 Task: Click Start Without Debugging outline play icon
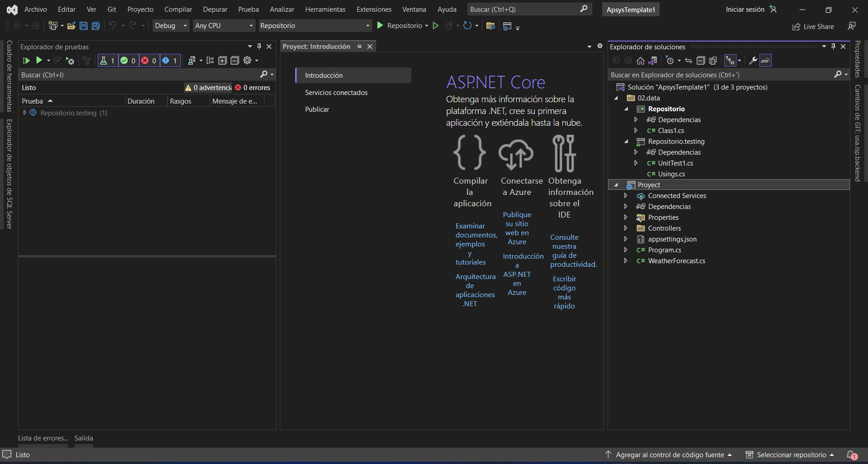click(435, 26)
